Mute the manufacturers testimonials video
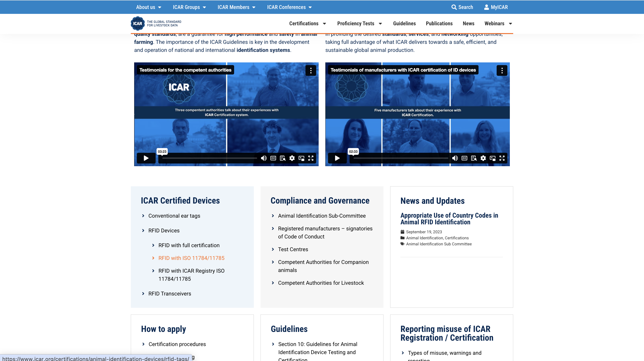 (455, 158)
